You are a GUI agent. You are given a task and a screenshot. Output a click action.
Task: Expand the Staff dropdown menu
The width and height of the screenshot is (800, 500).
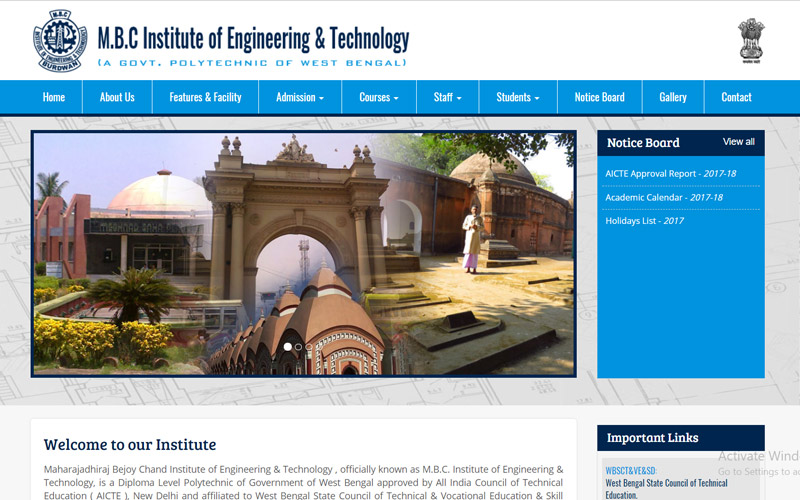coord(447,97)
